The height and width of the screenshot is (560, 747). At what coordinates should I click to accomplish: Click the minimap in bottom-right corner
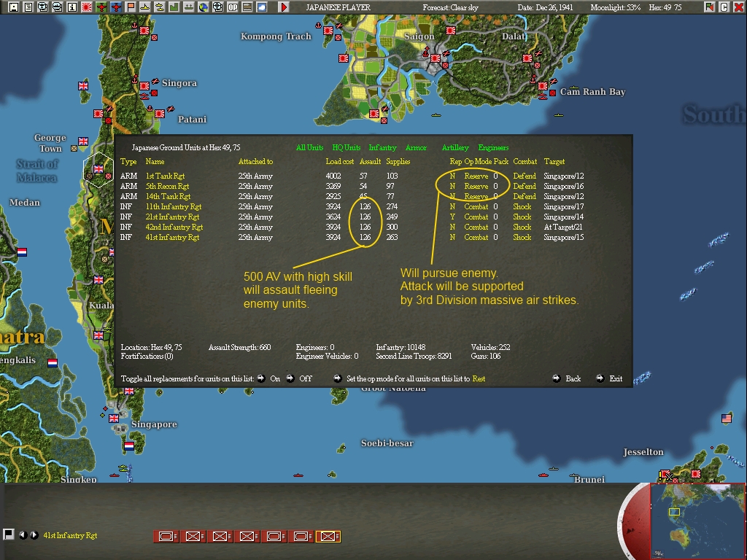(x=698, y=521)
